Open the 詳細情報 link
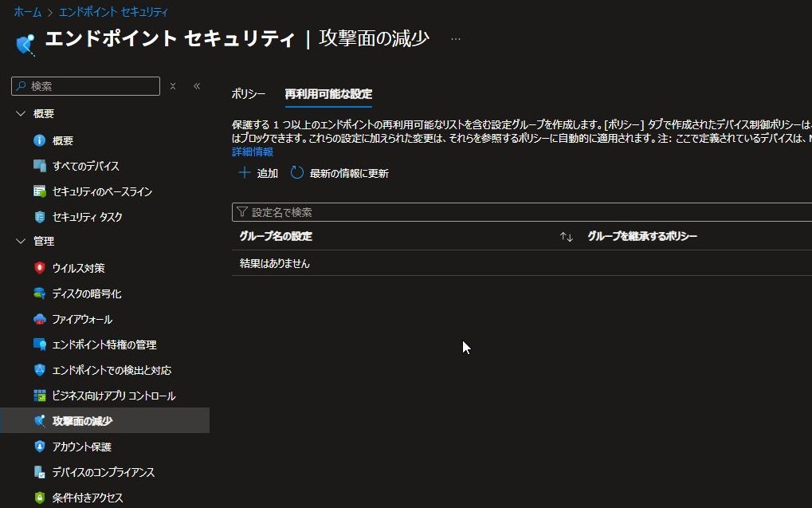 pos(252,152)
